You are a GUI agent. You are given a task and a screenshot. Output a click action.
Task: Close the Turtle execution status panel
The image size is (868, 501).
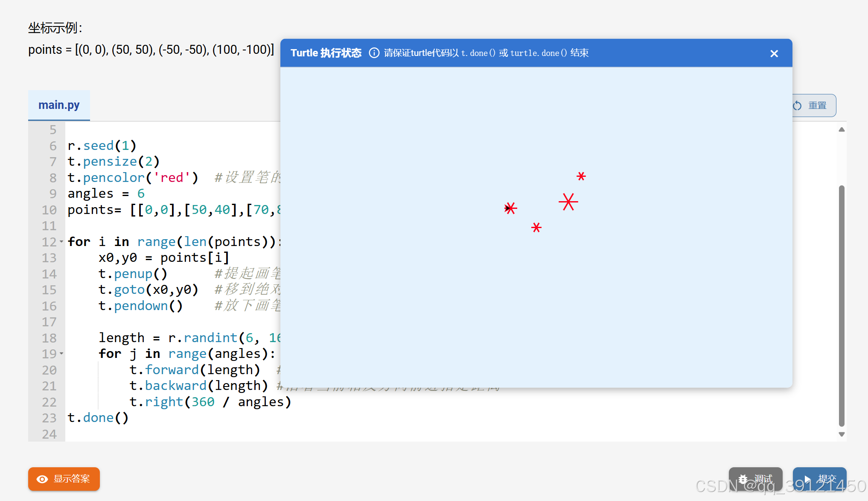point(774,53)
